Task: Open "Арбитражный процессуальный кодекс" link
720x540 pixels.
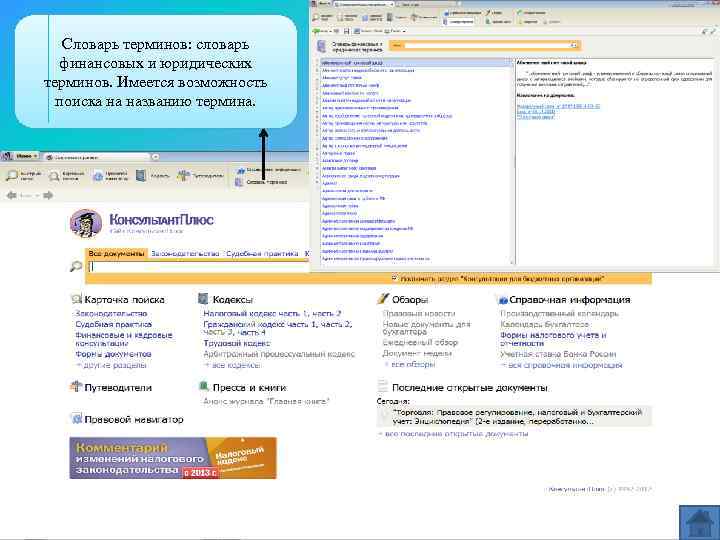Action: tap(279, 354)
